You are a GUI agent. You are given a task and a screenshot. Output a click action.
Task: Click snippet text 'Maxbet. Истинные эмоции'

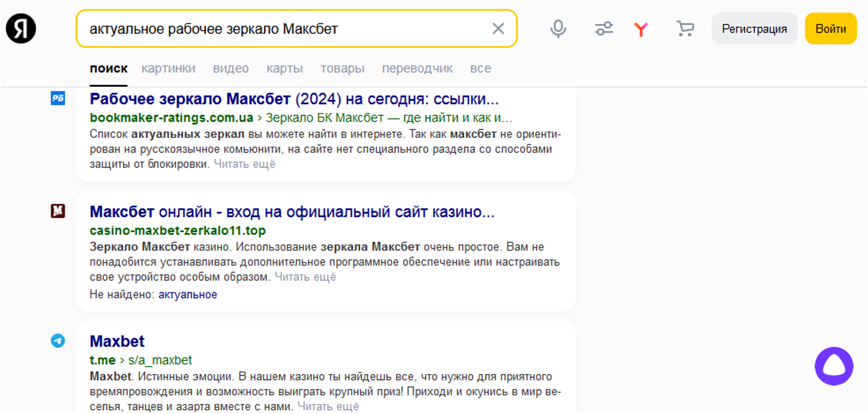pos(161,377)
